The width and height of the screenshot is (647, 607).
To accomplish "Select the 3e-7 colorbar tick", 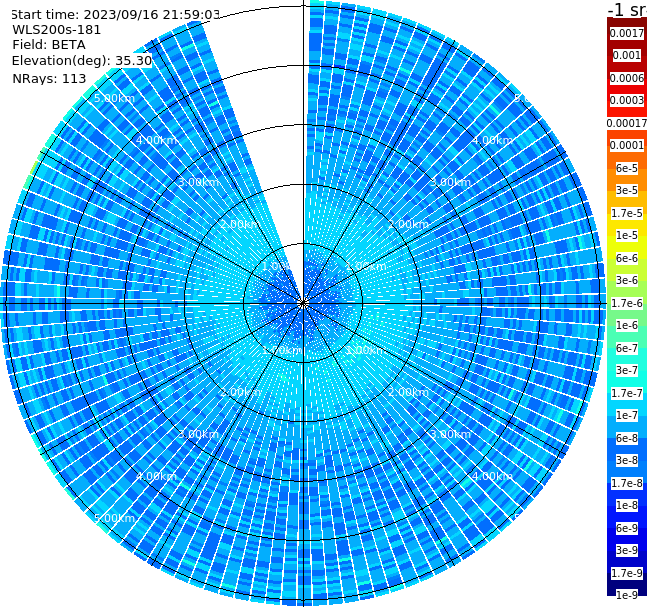I will click(x=627, y=370).
